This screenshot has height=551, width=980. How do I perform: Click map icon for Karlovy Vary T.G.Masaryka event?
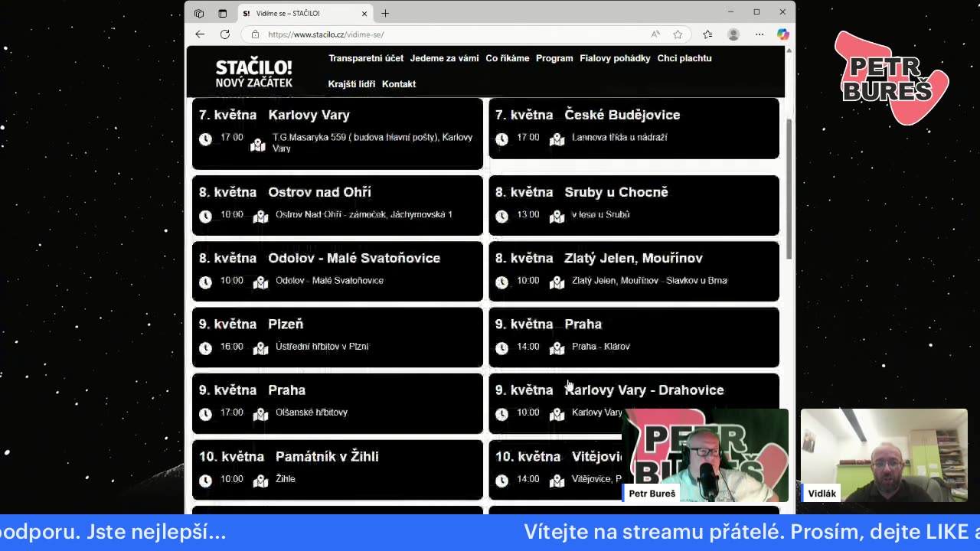coord(258,145)
